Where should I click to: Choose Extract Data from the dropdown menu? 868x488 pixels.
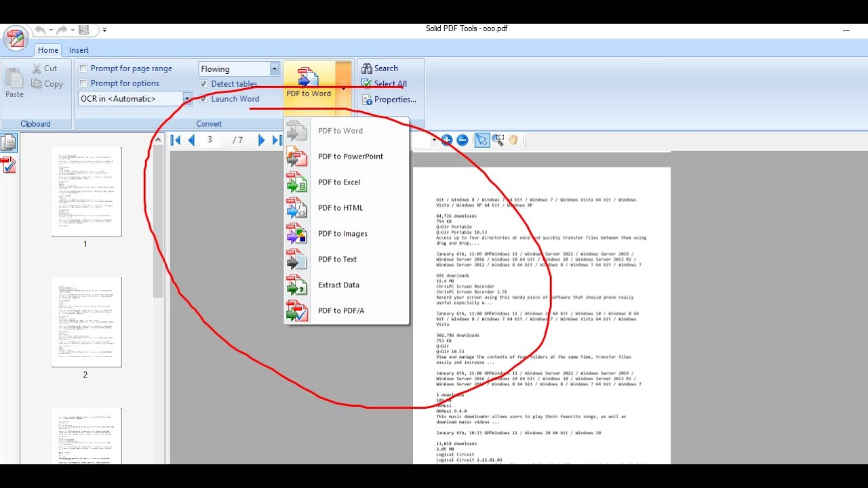click(x=347, y=285)
